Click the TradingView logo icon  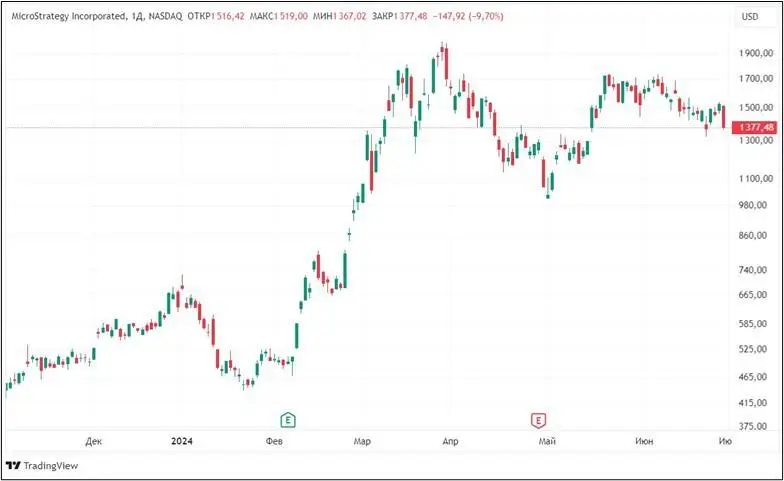pyautogui.click(x=14, y=465)
